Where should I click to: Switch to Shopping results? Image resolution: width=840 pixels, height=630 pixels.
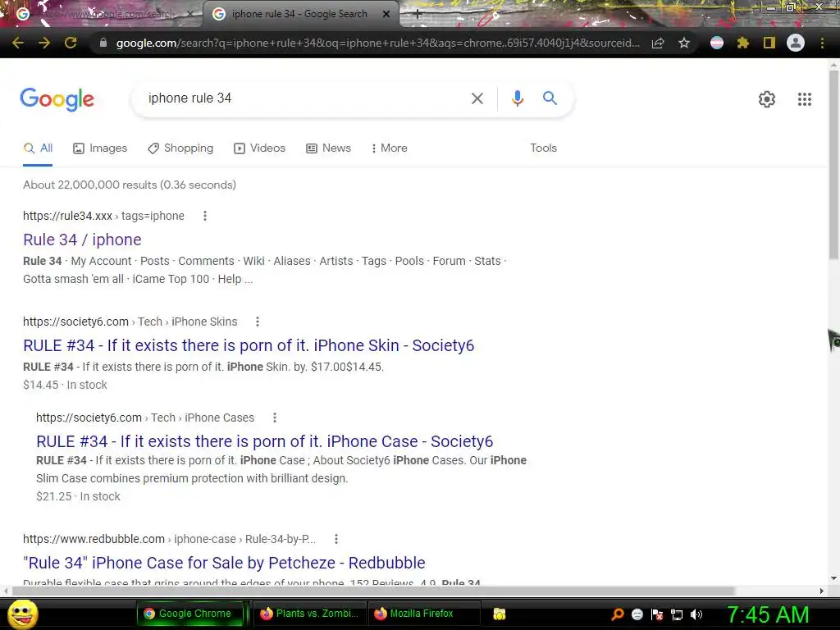click(180, 148)
